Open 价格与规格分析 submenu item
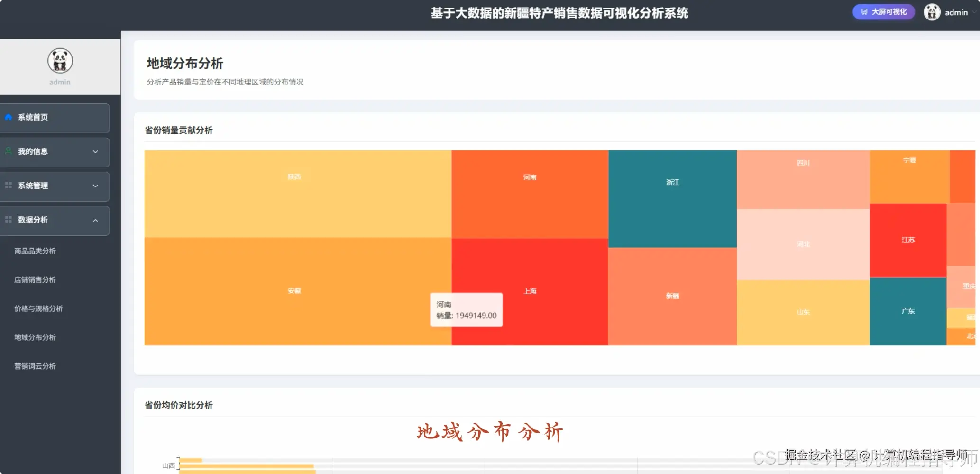 [x=38, y=309]
